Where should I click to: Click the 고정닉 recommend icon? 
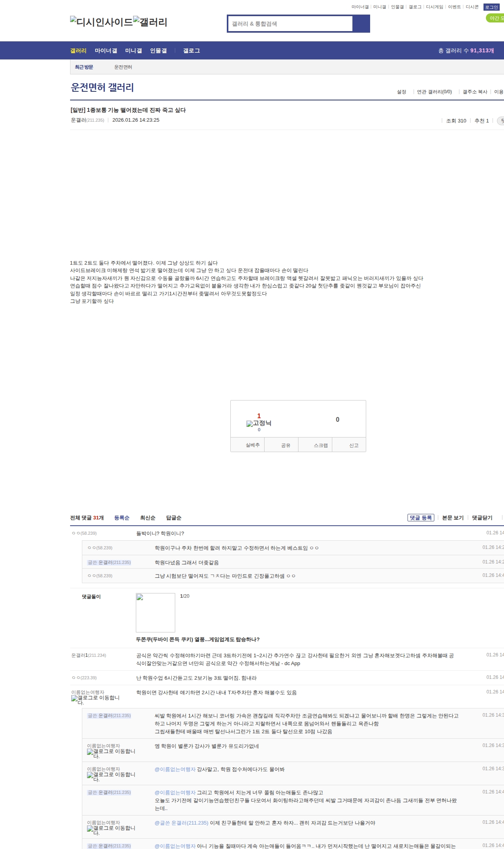[259, 423]
